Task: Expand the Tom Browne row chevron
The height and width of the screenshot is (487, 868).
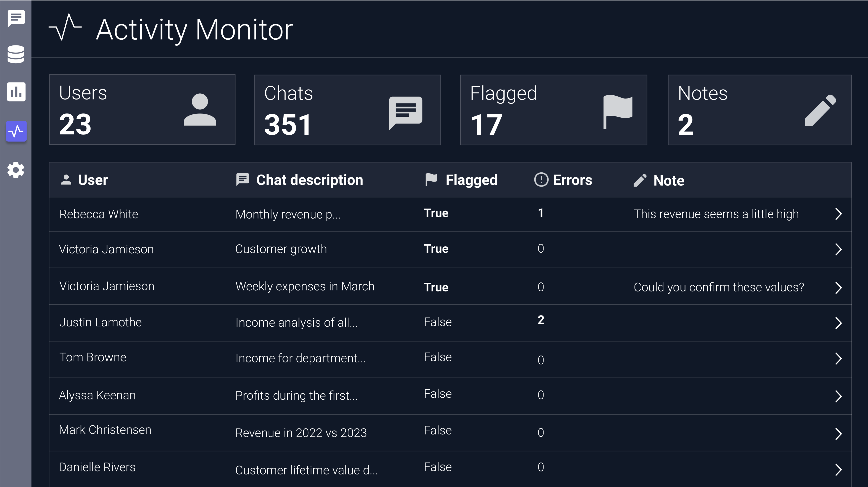Action: click(839, 359)
